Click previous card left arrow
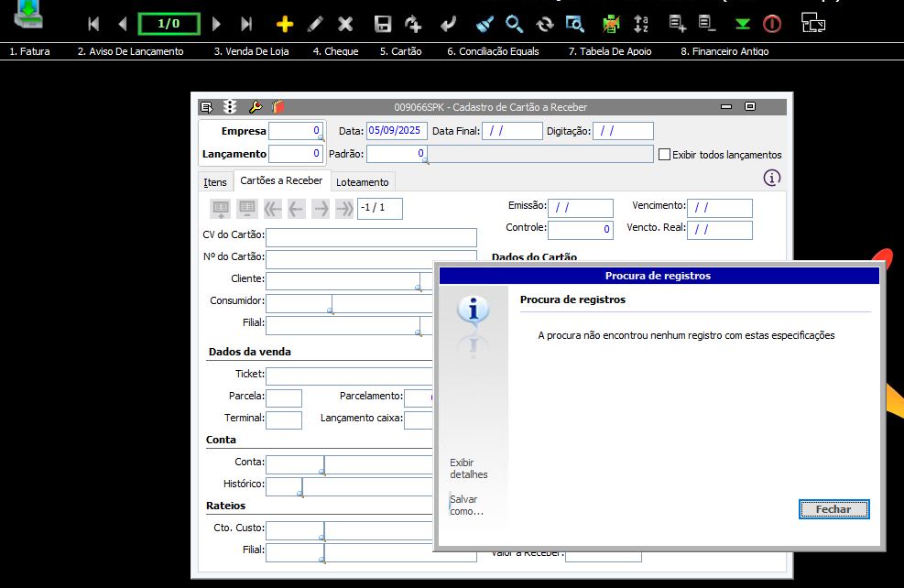 [297, 208]
